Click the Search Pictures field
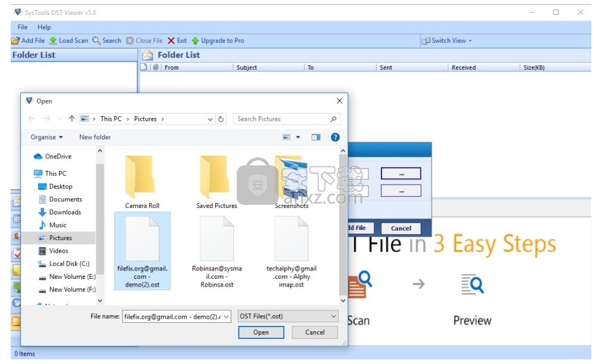Image resolution: width=602 pixels, height=364 pixels. (287, 119)
